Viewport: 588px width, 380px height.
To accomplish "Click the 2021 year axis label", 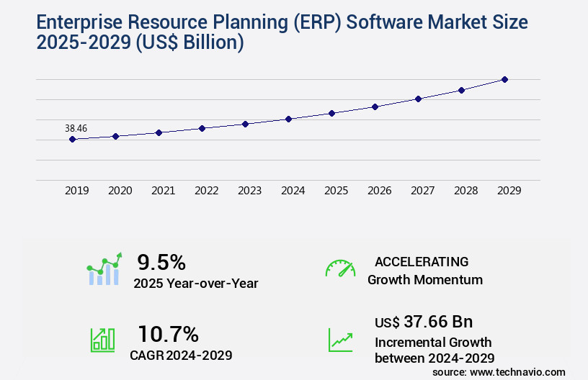I will click(163, 191).
